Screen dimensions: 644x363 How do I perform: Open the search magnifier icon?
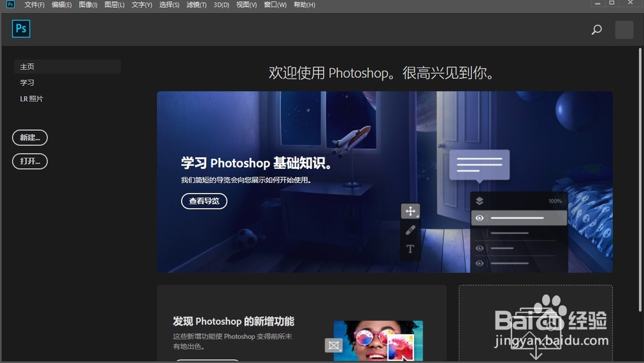(x=596, y=30)
